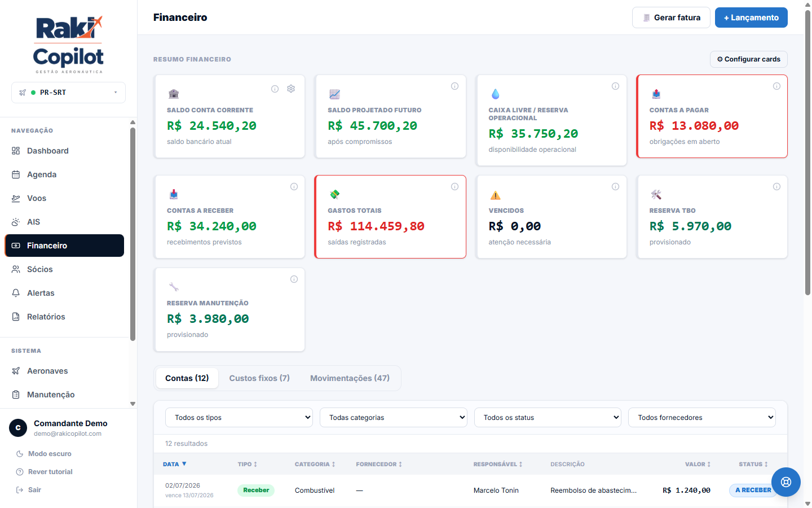Click the sidebar navigation scrollbar
812x508 pixels.
[x=133, y=234]
